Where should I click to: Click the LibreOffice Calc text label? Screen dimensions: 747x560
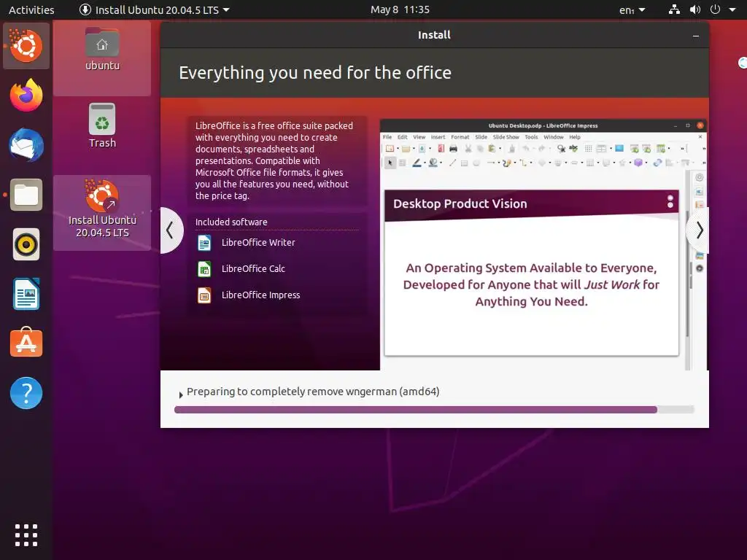coord(253,268)
